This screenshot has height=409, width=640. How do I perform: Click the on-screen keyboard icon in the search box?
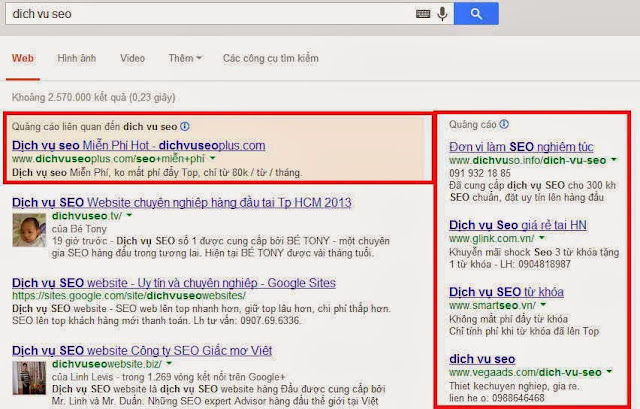(x=423, y=14)
